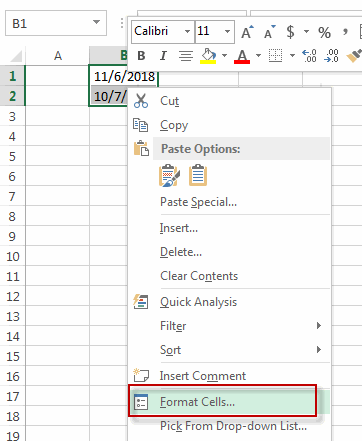Increase font size in mini toolbar

tap(247, 32)
